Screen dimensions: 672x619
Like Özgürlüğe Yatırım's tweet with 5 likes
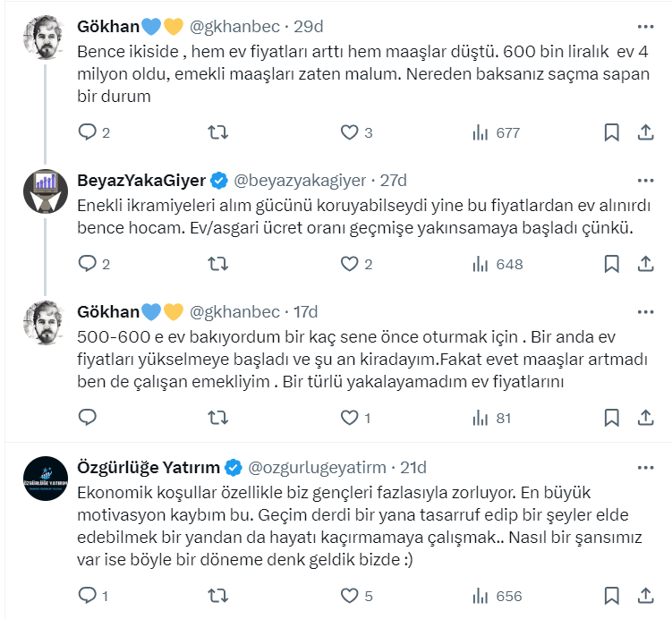pyautogui.click(x=349, y=596)
